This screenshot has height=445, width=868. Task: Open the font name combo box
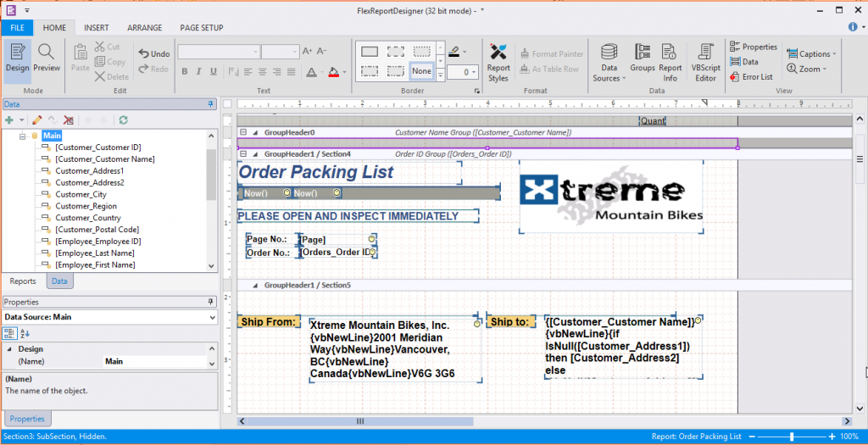pos(219,52)
